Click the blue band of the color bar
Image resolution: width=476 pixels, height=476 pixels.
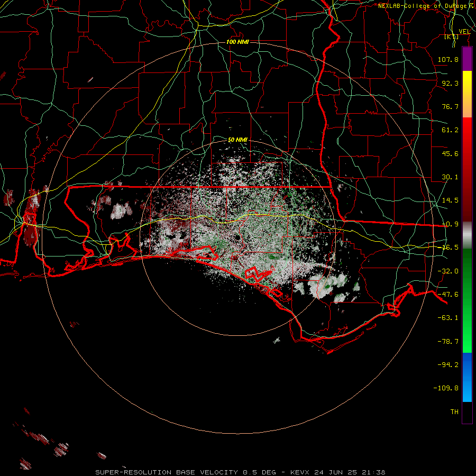click(467, 377)
